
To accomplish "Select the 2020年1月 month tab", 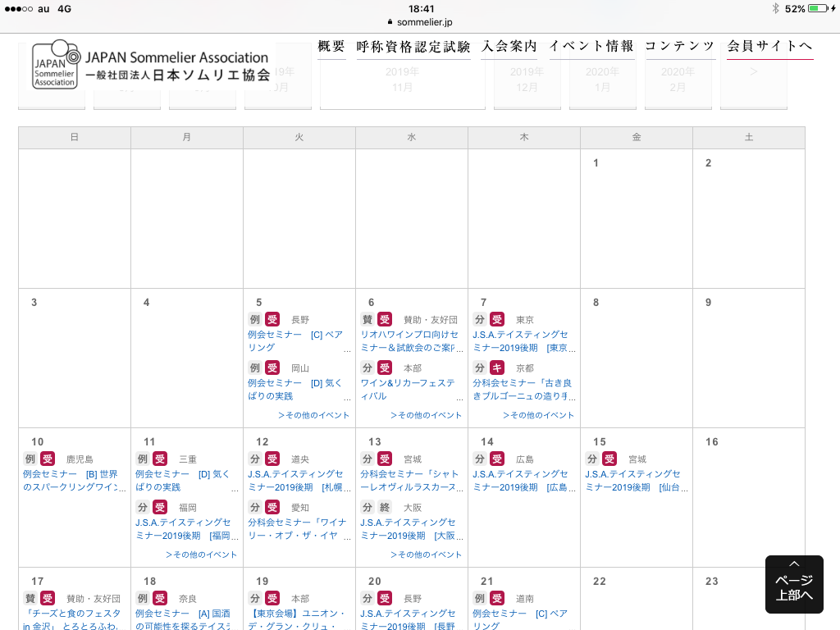I will pos(603,80).
